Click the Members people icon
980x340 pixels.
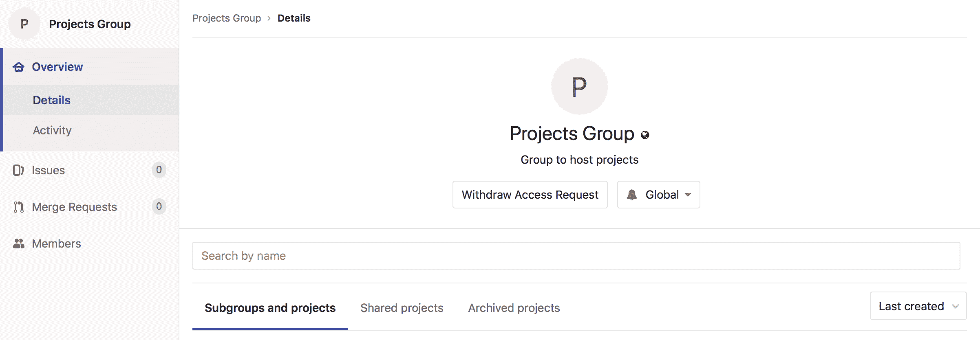18,243
